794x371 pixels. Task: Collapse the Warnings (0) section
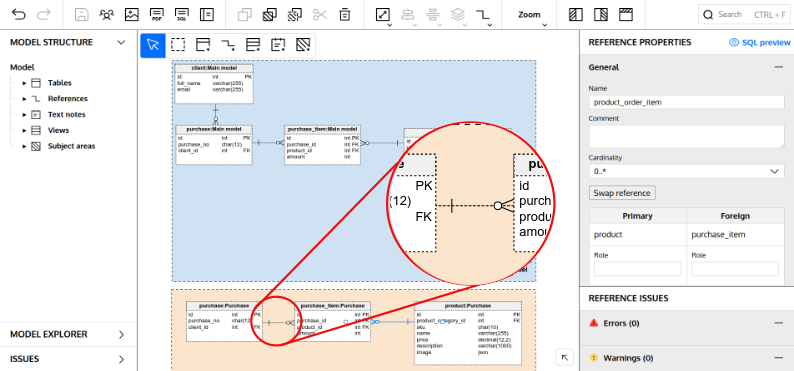click(x=778, y=358)
